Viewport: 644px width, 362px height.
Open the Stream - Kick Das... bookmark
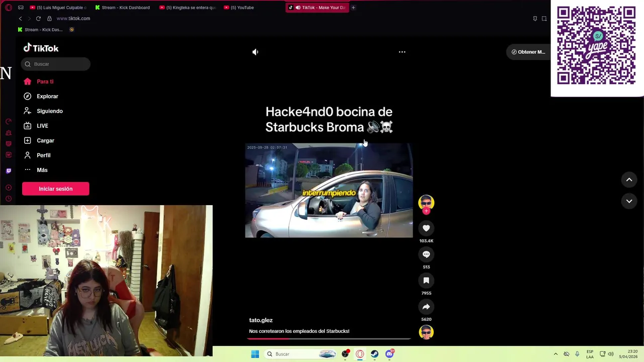pyautogui.click(x=40, y=30)
